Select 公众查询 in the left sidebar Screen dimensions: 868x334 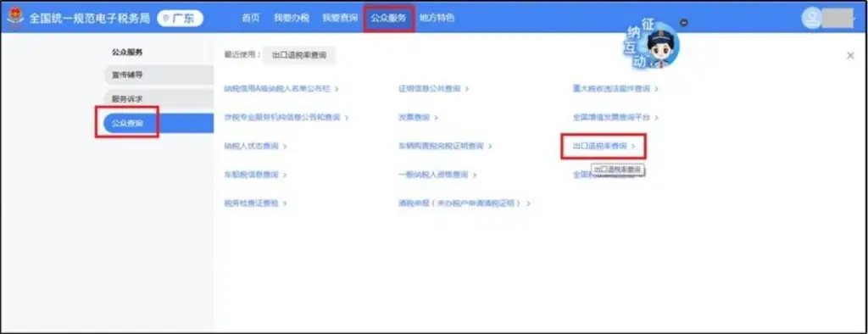[x=159, y=123]
